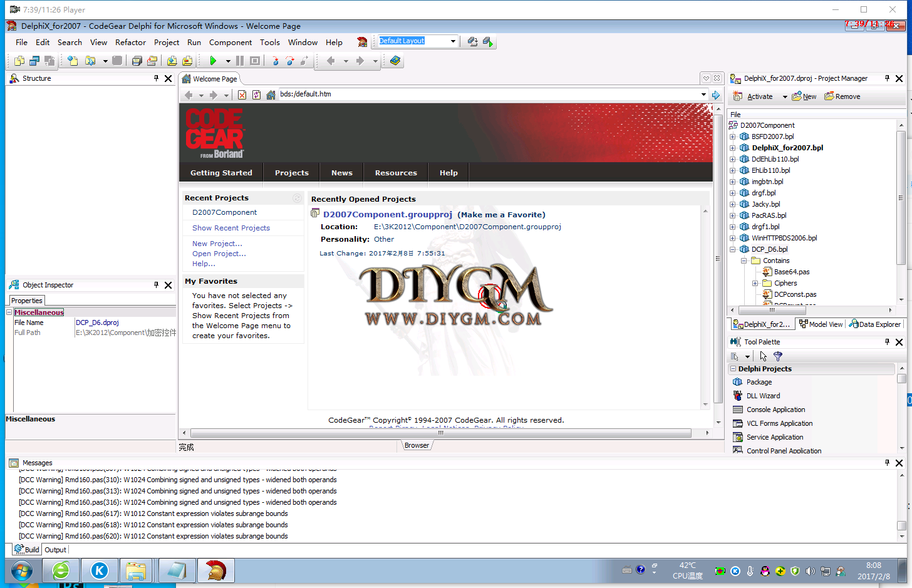Click the Open Project... link
The image size is (912, 588).
point(219,254)
